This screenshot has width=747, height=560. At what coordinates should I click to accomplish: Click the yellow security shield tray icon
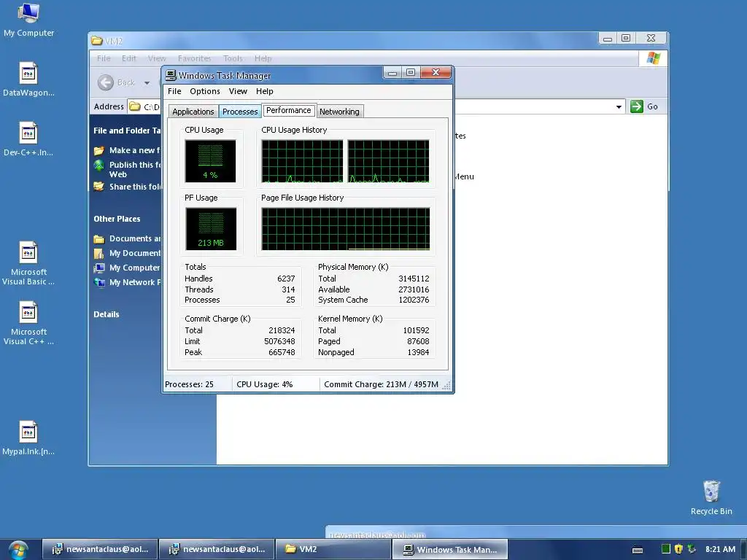pyautogui.click(x=678, y=548)
